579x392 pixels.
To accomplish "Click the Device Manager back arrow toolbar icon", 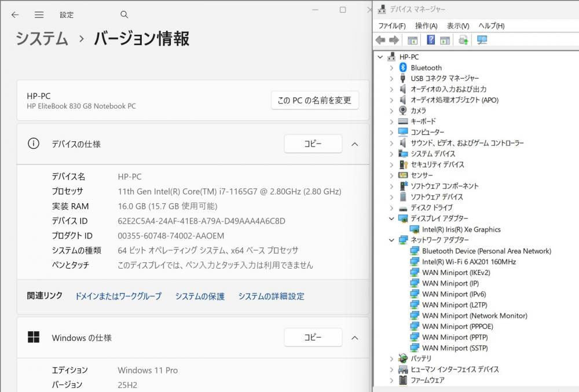I will point(380,40).
